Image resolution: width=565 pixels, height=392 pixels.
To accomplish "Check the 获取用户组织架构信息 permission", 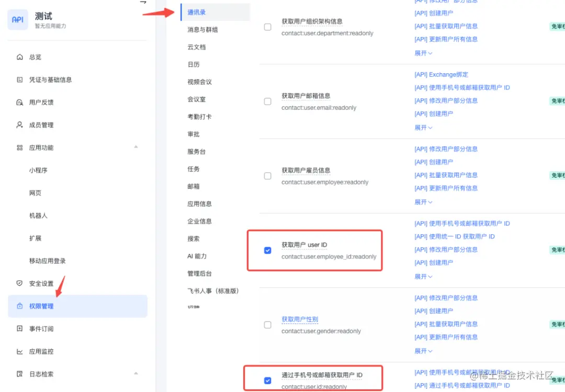I will 268,27.
